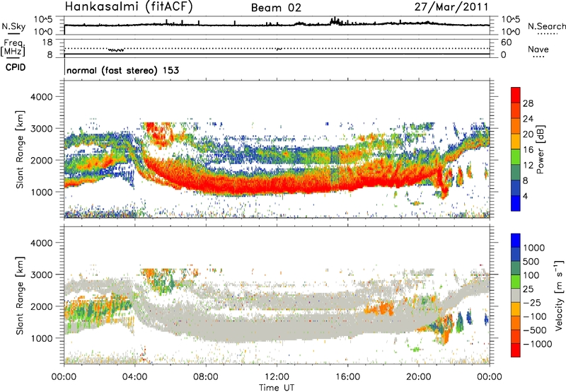566x392 pixels.
Task: Click the '4000' tick on power panel axis
Action: tap(41, 97)
